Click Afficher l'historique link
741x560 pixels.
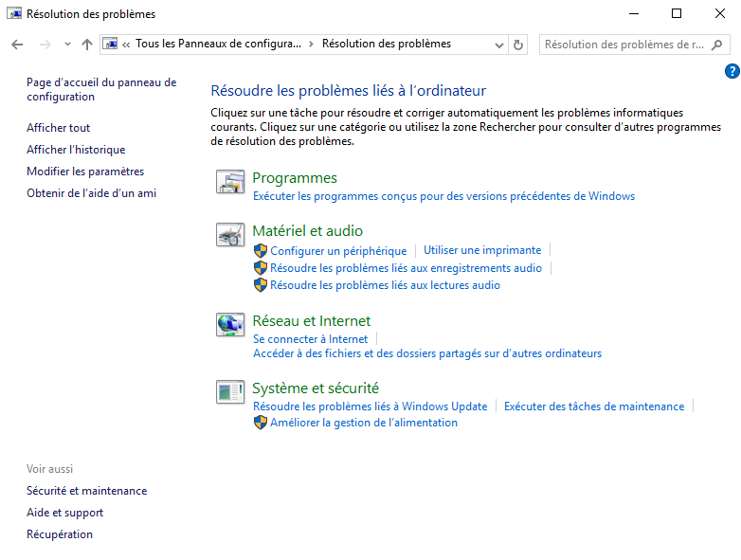(76, 150)
